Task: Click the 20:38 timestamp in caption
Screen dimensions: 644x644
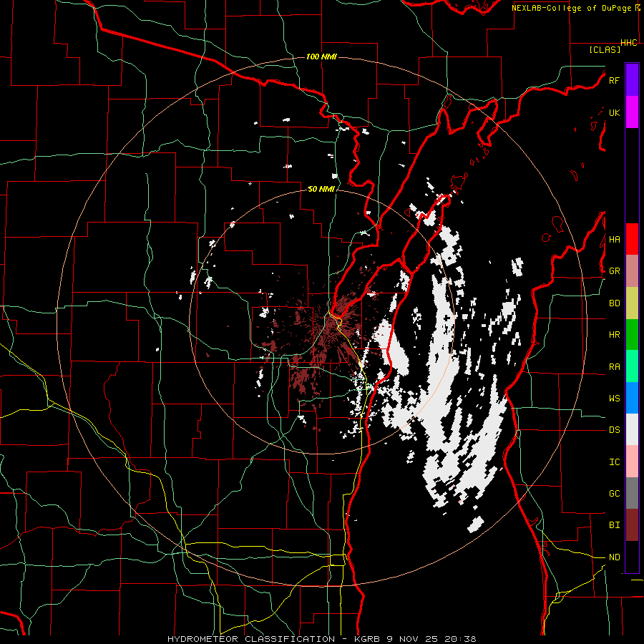Action: click(x=460, y=639)
